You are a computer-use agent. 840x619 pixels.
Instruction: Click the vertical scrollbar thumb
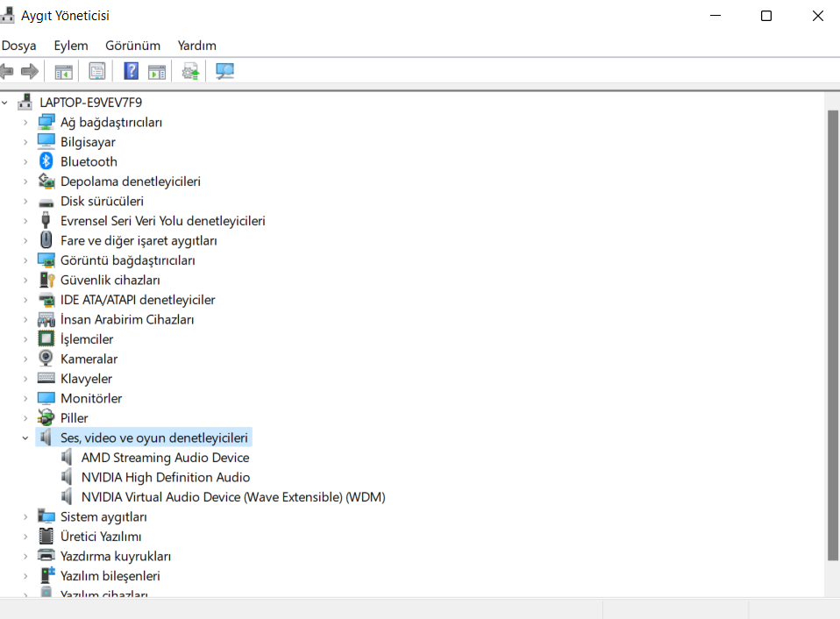(832, 335)
